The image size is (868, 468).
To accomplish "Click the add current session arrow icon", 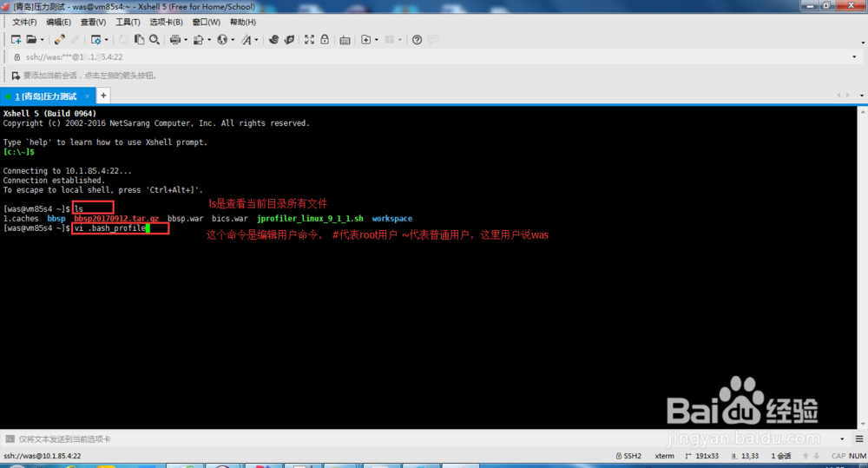I will (16, 76).
